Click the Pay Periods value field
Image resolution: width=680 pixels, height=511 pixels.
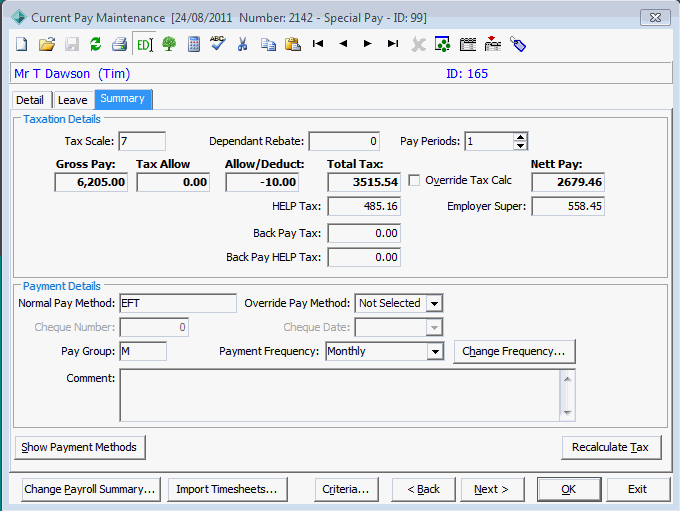(x=489, y=141)
